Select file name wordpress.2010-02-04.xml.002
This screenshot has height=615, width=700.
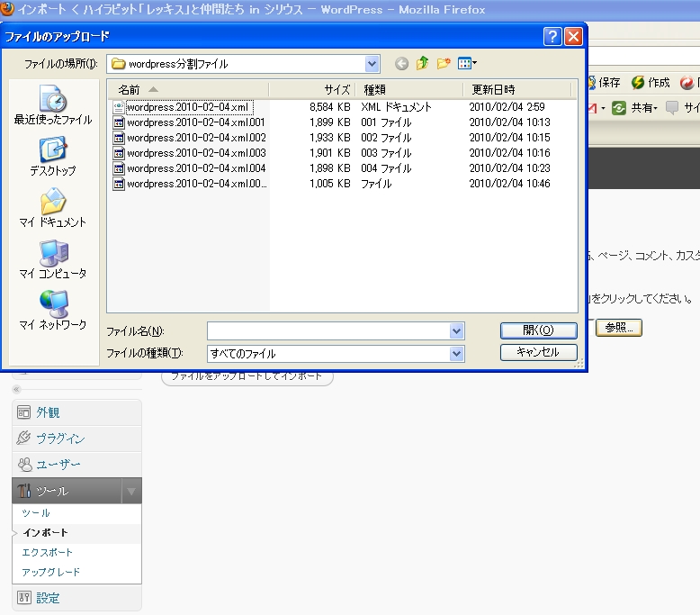tap(196, 138)
